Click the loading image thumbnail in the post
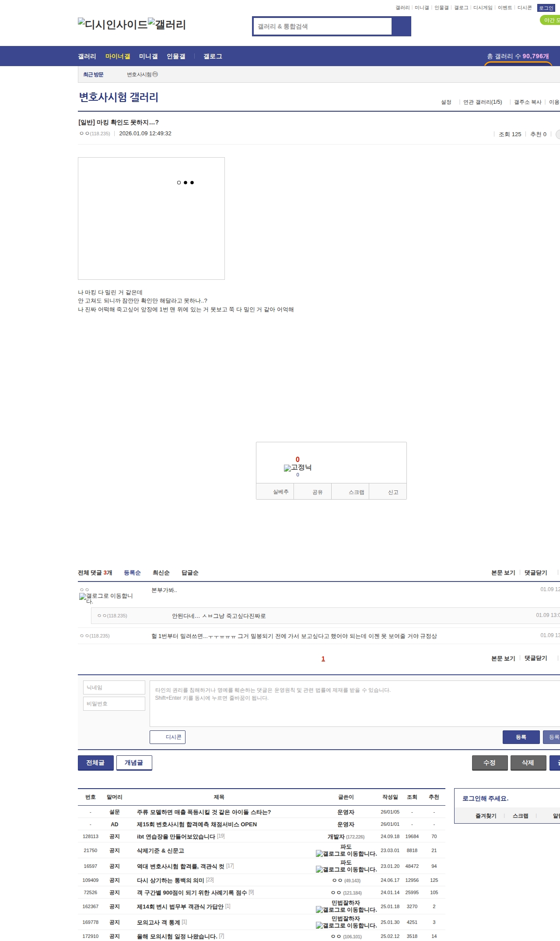 [151, 219]
